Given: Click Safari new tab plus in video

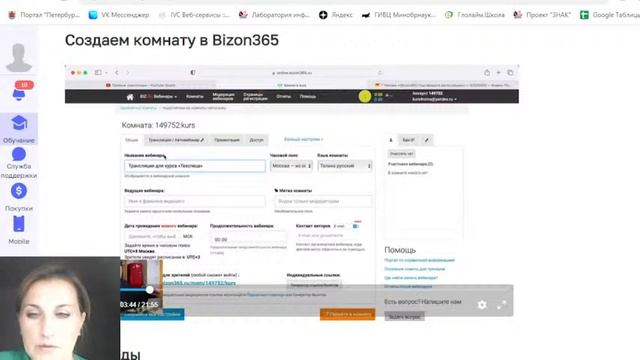Looking at the screenshot, I should pyautogui.click(x=498, y=73).
